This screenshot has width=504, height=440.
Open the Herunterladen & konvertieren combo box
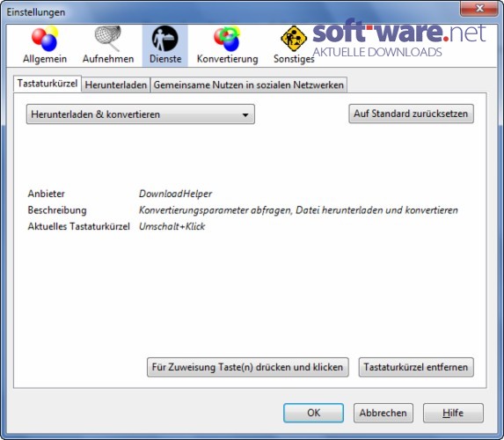point(141,114)
